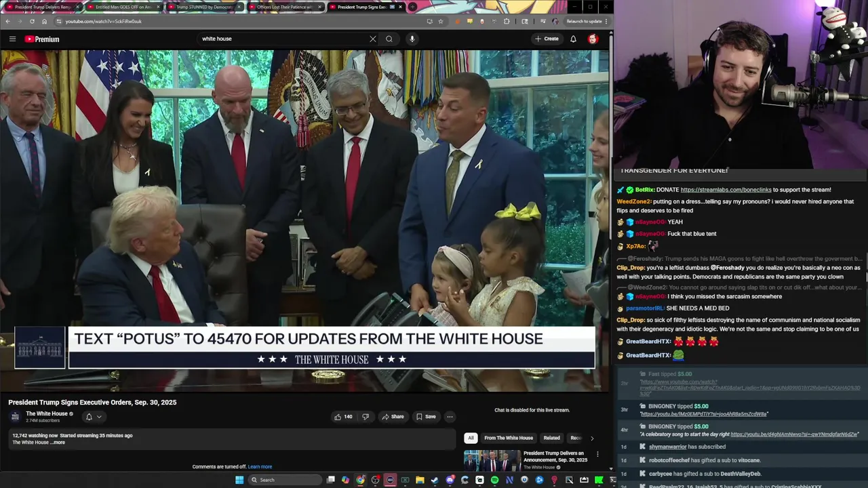Save the video to a playlist
This screenshot has height=488, width=868.
(427, 417)
